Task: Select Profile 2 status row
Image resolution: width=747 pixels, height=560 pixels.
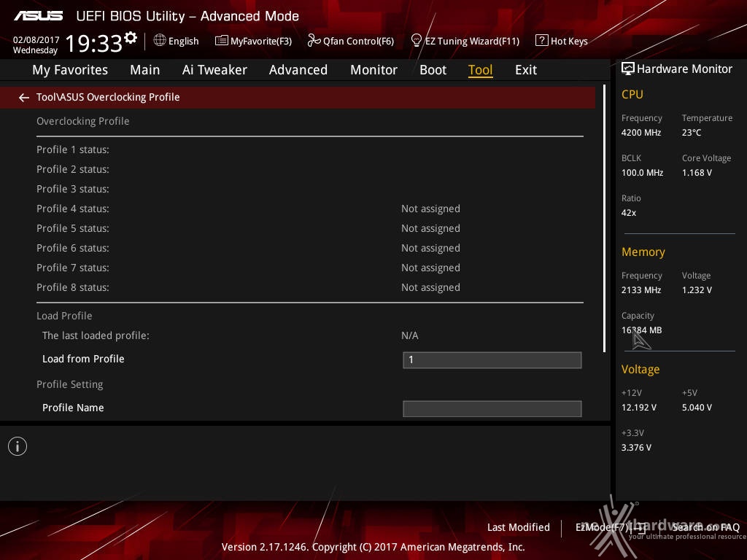Action: pos(309,169)
